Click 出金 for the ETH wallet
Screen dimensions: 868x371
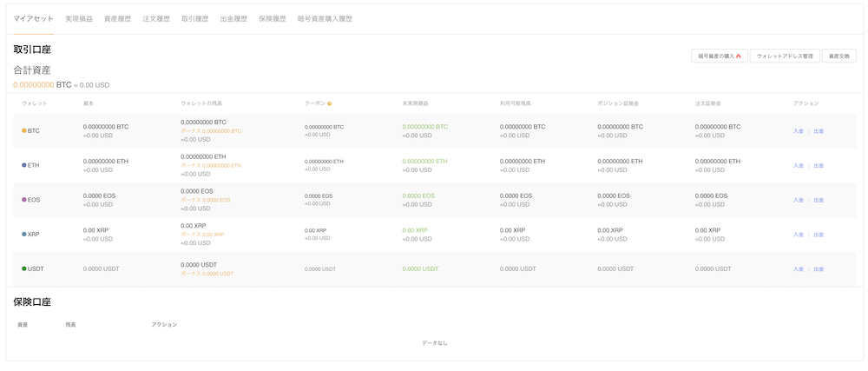(x=819, y=165)
